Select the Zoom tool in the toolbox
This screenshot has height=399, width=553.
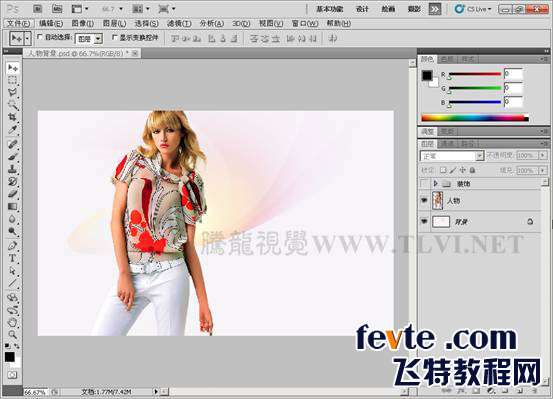(13, 334)
